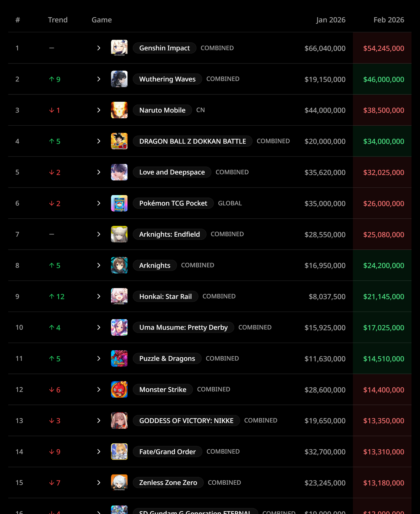The width and height of the screenshot is (420, 514).
Task: Expand the Fate/Grand Order row chevron
Action: (x=99, y=451)
